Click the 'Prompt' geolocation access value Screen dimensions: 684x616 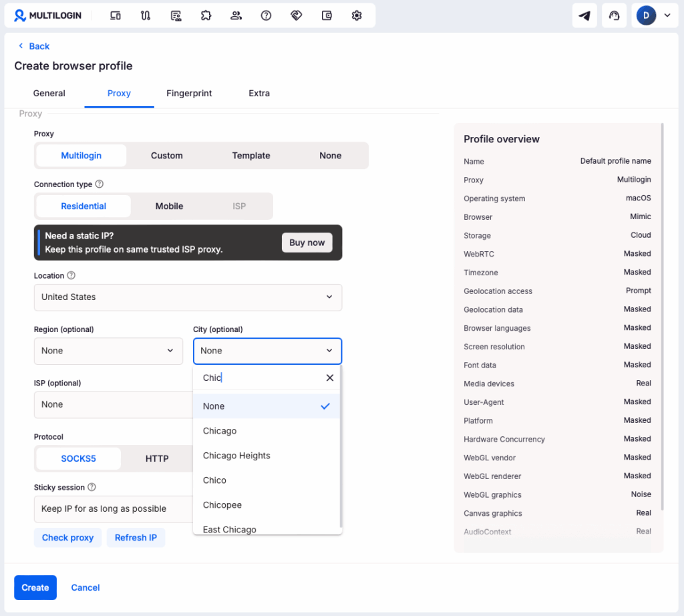coord(638,291)
